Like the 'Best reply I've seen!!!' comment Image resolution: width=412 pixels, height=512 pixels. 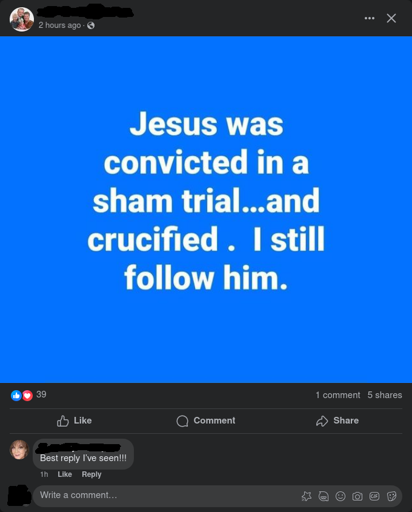tap(65, 474)
